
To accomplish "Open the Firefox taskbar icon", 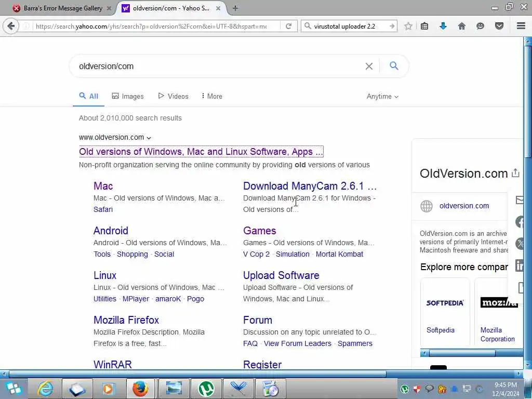I will [x=140, y=389].
